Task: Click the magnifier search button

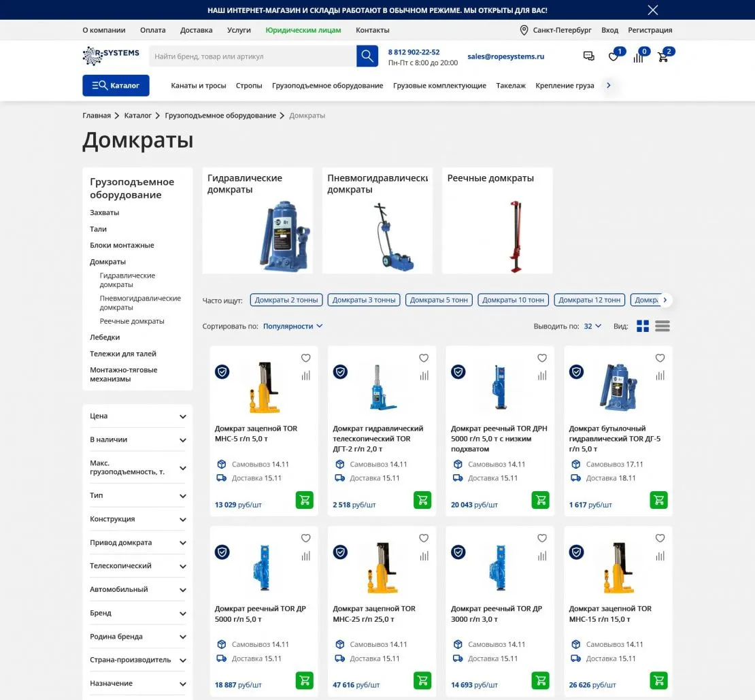Action: [367, 56]
